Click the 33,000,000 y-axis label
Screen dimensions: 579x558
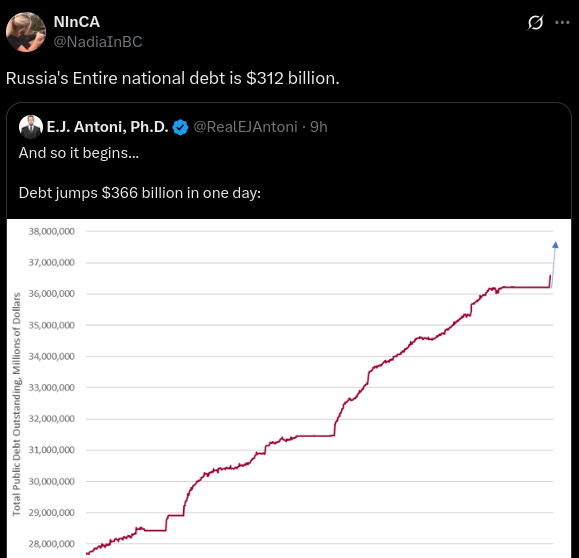coord(52,388)
